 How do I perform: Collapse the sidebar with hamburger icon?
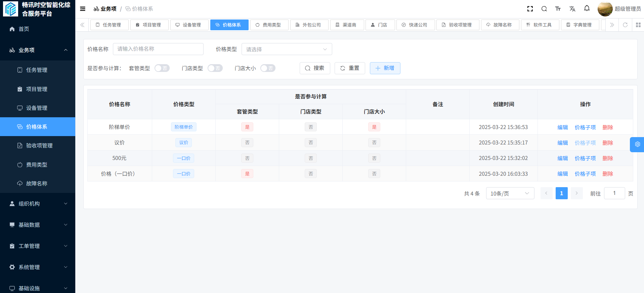tap(83, 9)
